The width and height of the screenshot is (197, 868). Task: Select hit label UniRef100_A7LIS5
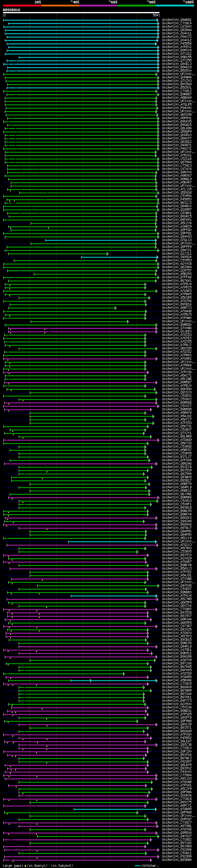click(177, 189)
